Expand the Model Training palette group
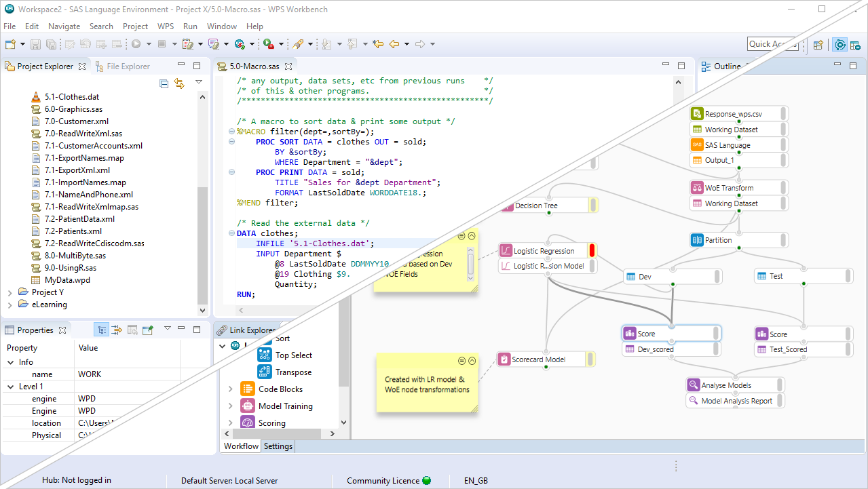The width and height of the screenshot is (868, 489). (230, 406)
